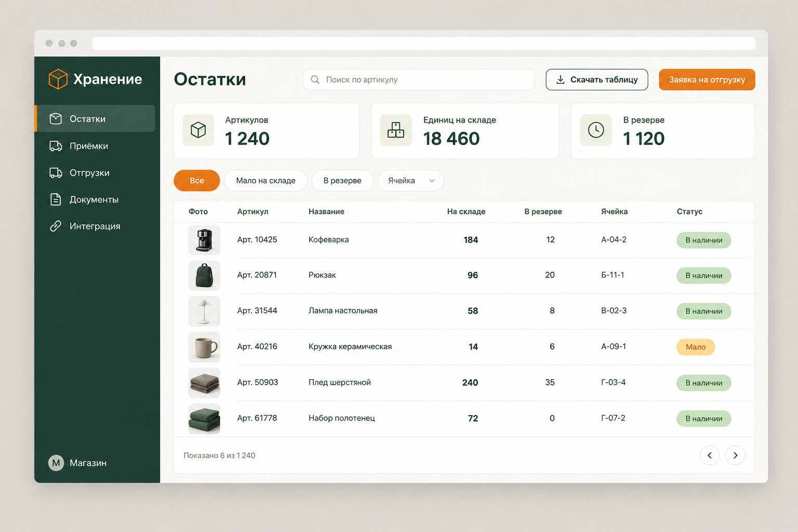Click the Приёмки truck icon
Viewport: 798px width, 532px height.
[x=56, y=146]
